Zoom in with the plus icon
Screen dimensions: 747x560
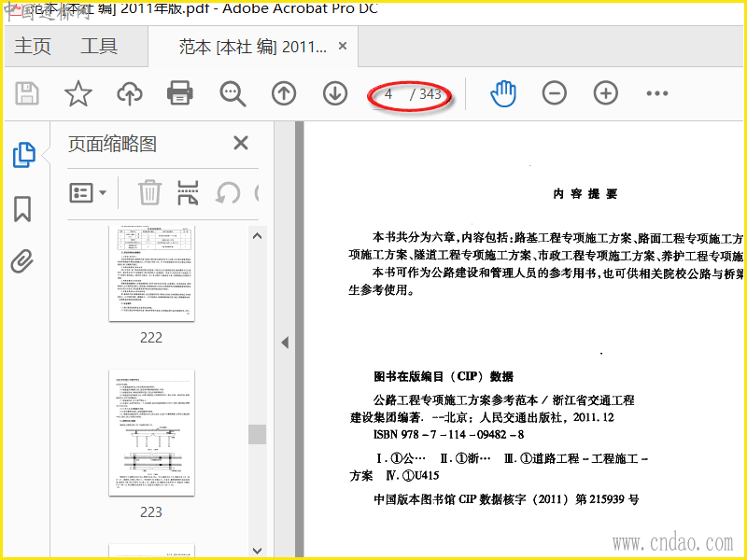606,93
